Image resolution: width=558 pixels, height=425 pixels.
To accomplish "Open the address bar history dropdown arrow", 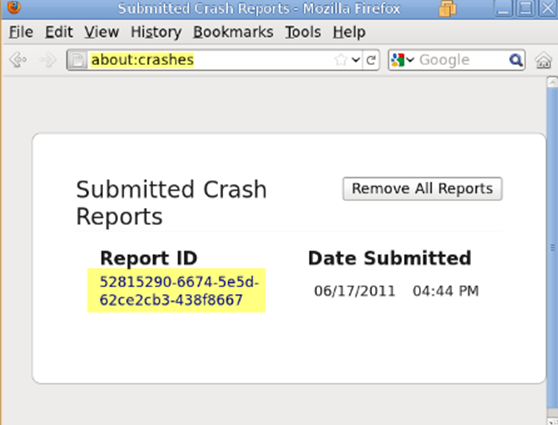I will (x=356, y=60).
